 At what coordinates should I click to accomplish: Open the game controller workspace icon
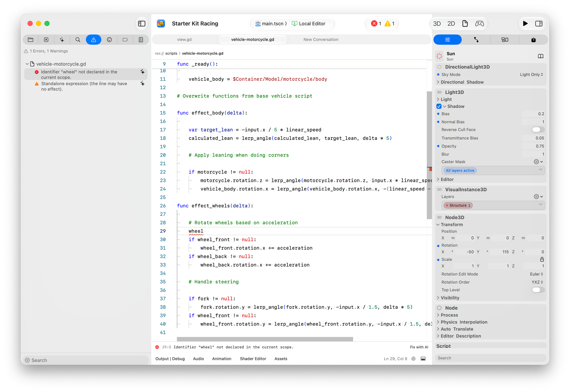479,24
